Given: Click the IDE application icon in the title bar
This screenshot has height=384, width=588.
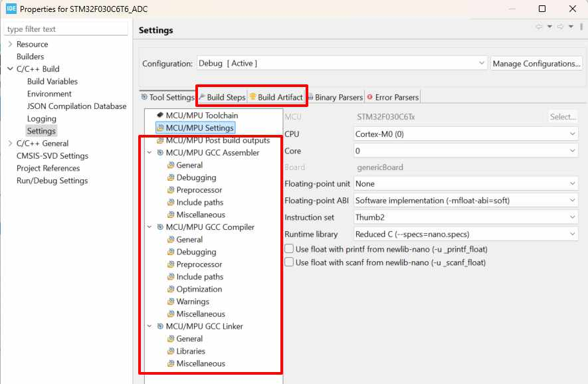Looking at the screenshot, I should (x=10, y=9).
